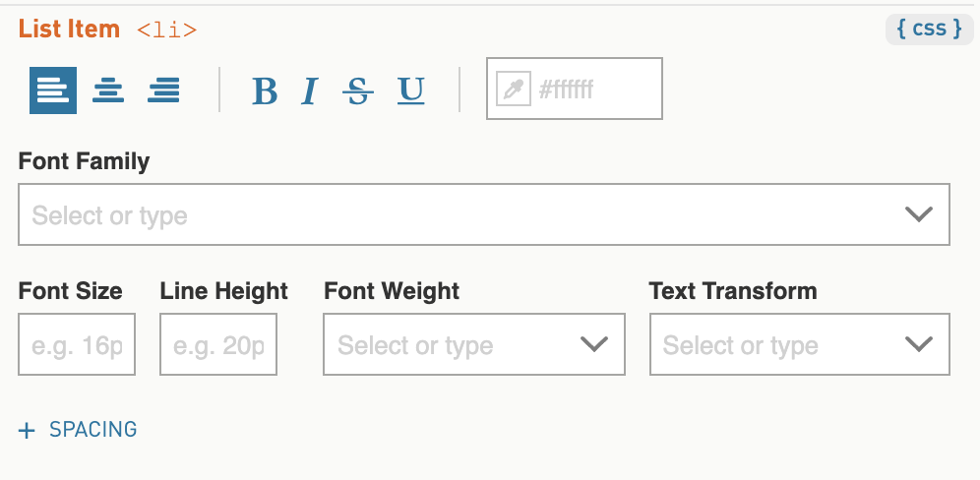The image size is (980, 480).
Task: Click the plus icon beside Spacing
Action: click(27, 431)
